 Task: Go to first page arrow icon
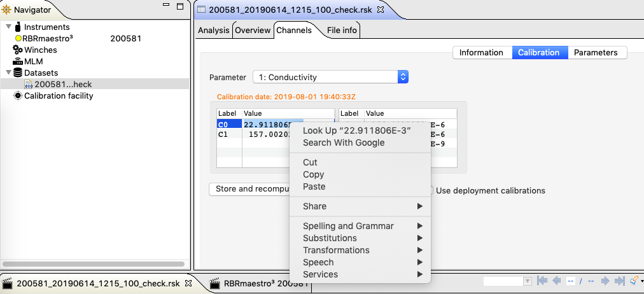coord(542,281)
